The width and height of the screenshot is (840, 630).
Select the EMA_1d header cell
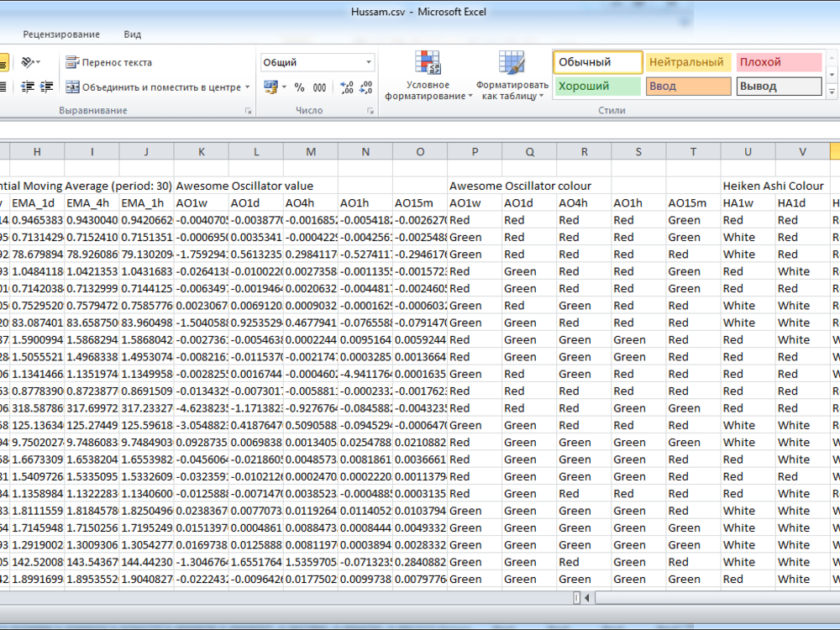[37, 203]
